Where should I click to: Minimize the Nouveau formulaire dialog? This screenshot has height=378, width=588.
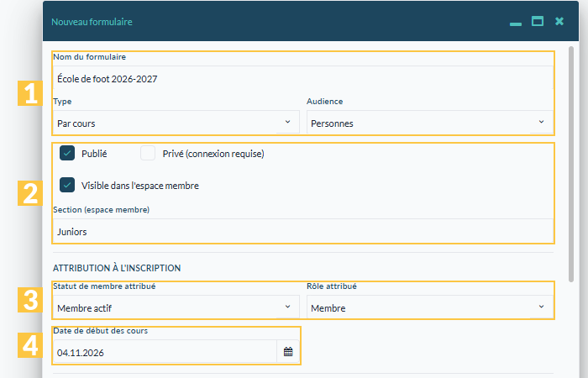point(516,24)
